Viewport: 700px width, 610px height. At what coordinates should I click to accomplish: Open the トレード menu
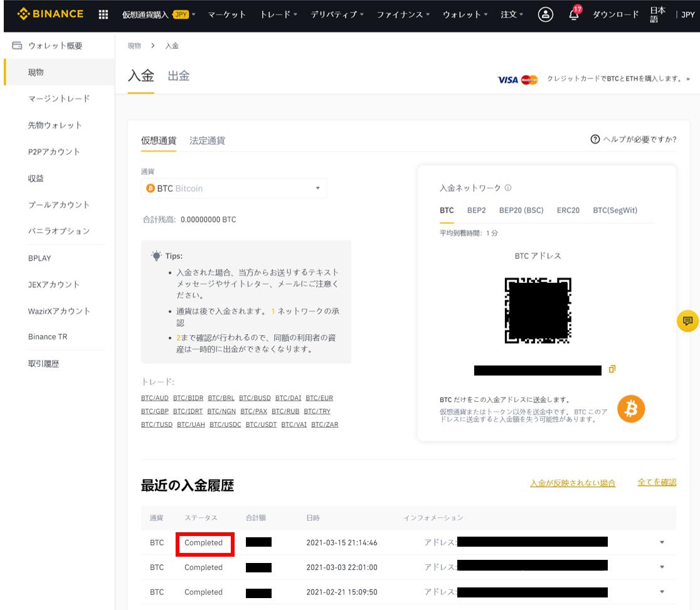tap(278, 14)
